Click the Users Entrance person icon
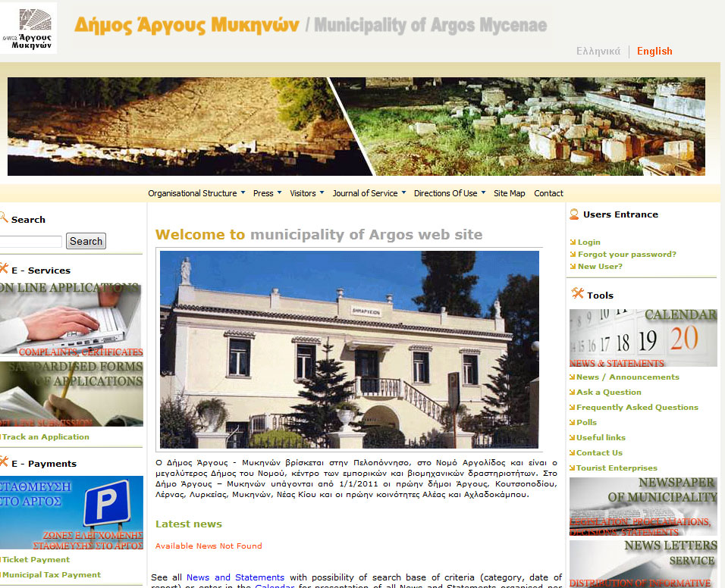Screen dimensions: 725x588 575,214
